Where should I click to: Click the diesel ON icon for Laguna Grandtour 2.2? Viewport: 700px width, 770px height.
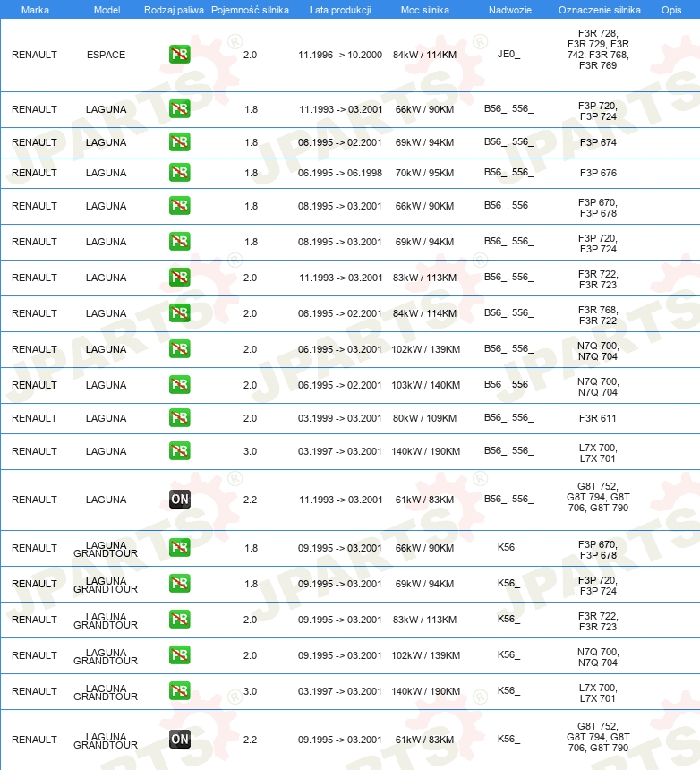(x=180, y=739)
